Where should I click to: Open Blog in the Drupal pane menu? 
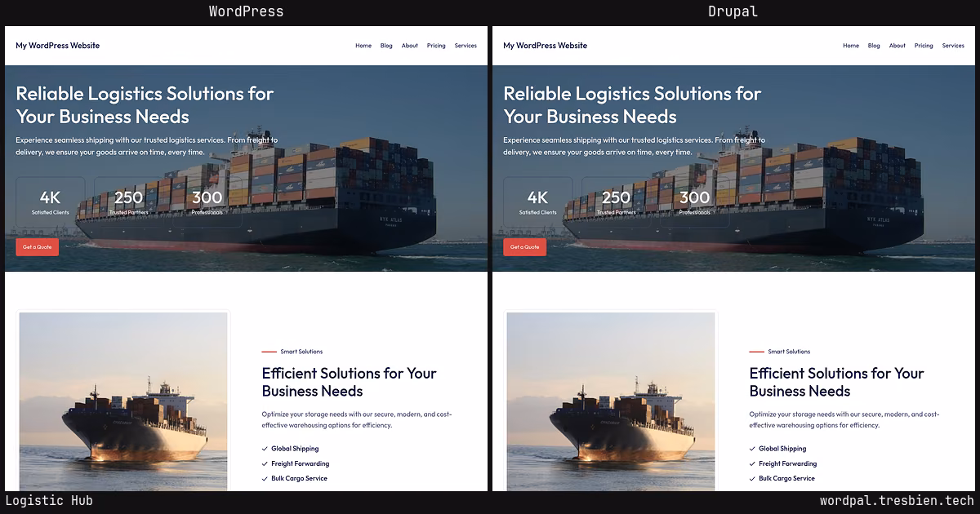click(874, 46)
